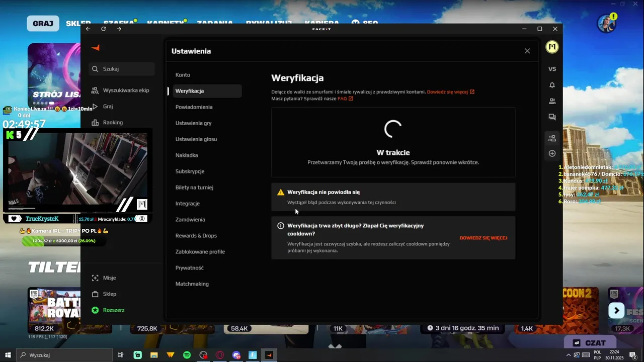The image size is (644, 362).
Task: Show hidden system tray icons
Action: 569,355
